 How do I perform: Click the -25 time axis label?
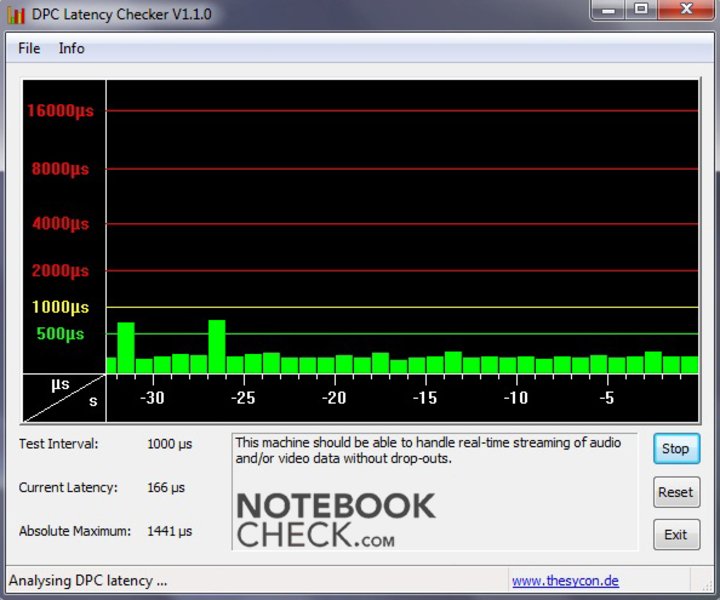243,398
